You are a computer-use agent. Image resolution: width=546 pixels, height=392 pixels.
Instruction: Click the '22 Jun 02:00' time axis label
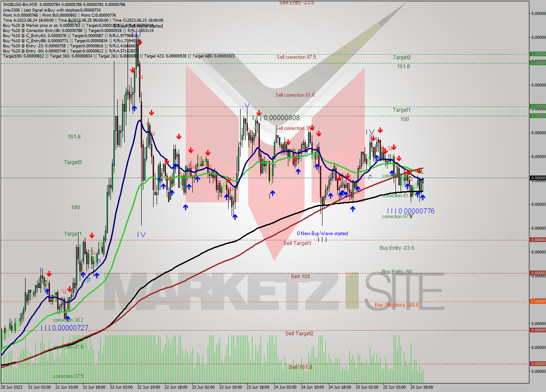pos(122,387)
